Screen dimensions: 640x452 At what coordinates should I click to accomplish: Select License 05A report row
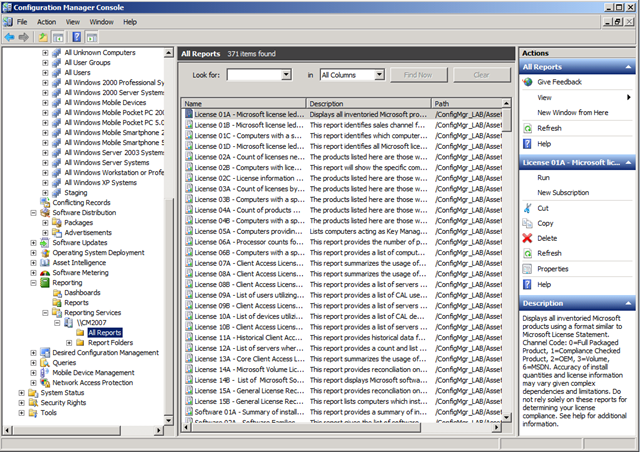coord(343,232)
